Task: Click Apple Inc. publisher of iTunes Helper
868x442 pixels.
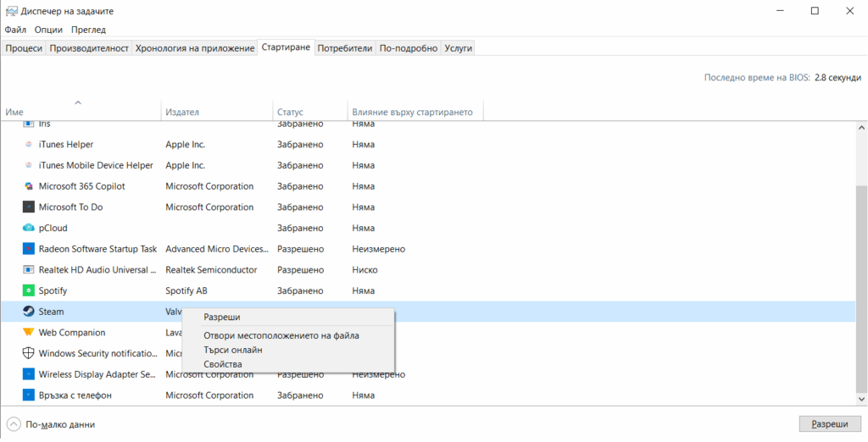Action: tap(186, 145)
